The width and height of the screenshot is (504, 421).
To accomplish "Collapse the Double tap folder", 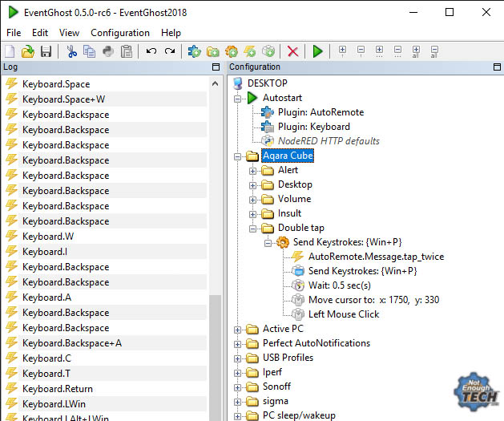I will [253, 228].
